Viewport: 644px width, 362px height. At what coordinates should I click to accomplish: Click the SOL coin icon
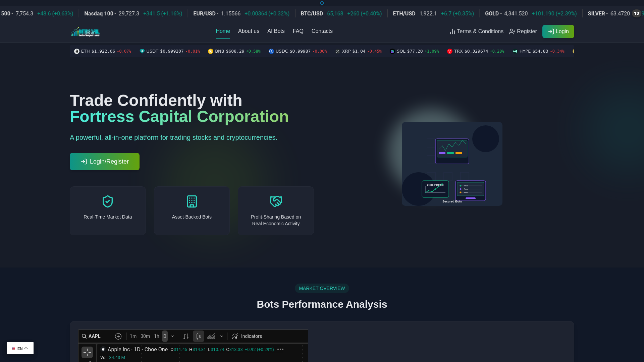(x=392, y=51)
